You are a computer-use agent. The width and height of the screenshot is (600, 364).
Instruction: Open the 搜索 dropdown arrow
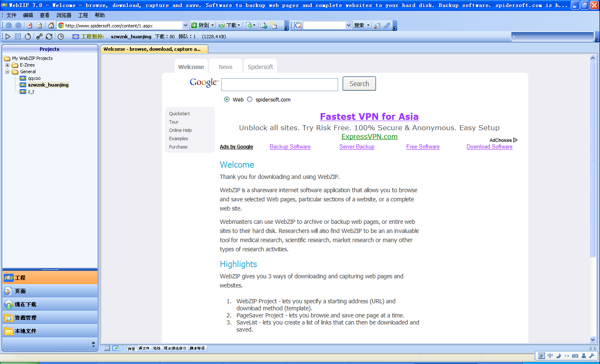(x=368, y=25)
